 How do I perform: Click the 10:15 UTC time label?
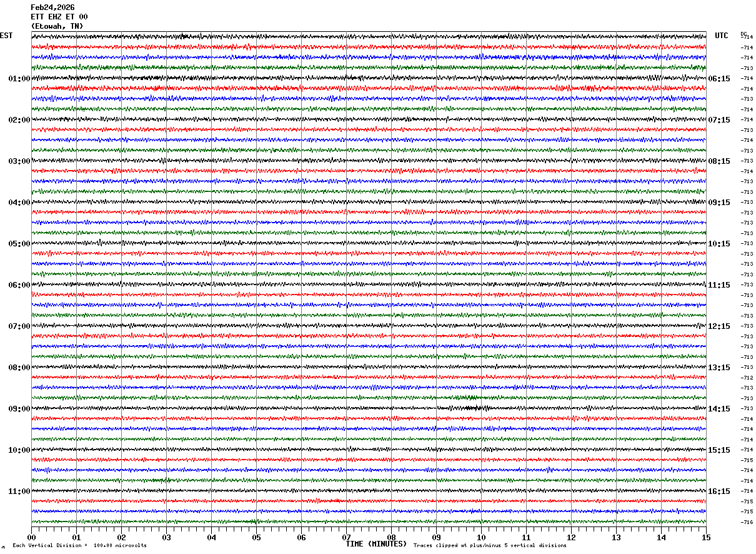(719, 244)
